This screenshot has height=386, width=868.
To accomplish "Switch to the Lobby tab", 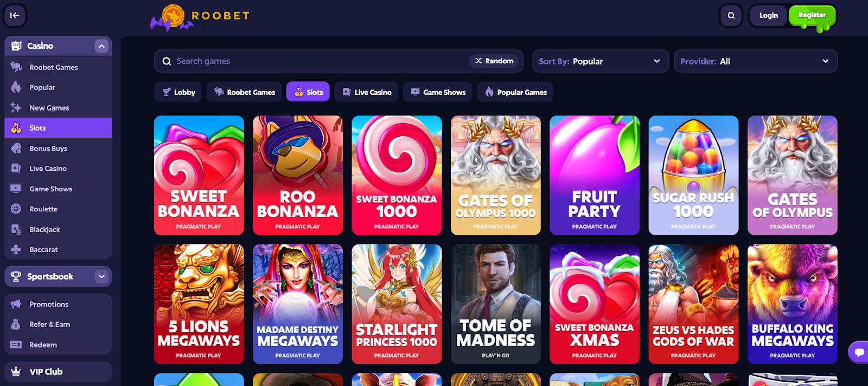I will 178,92.
